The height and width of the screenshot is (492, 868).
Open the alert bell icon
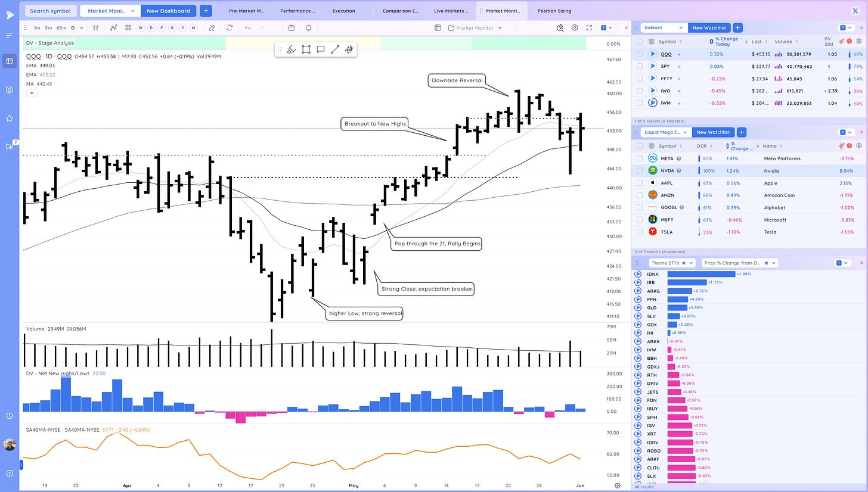[x=308, y=27]
